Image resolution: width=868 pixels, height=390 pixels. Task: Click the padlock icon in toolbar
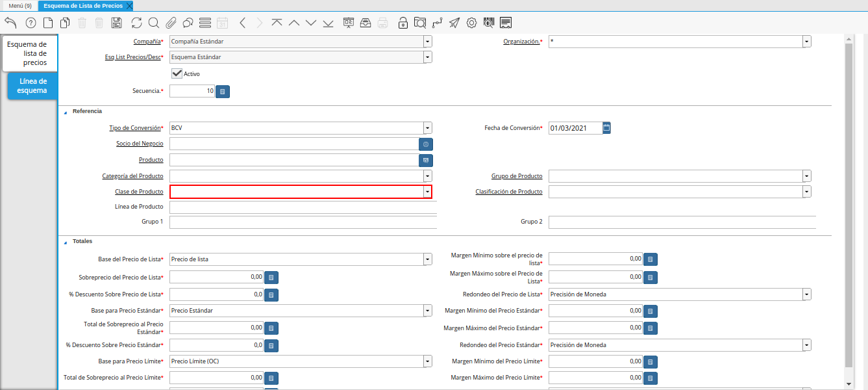click(x=403, y=23)
